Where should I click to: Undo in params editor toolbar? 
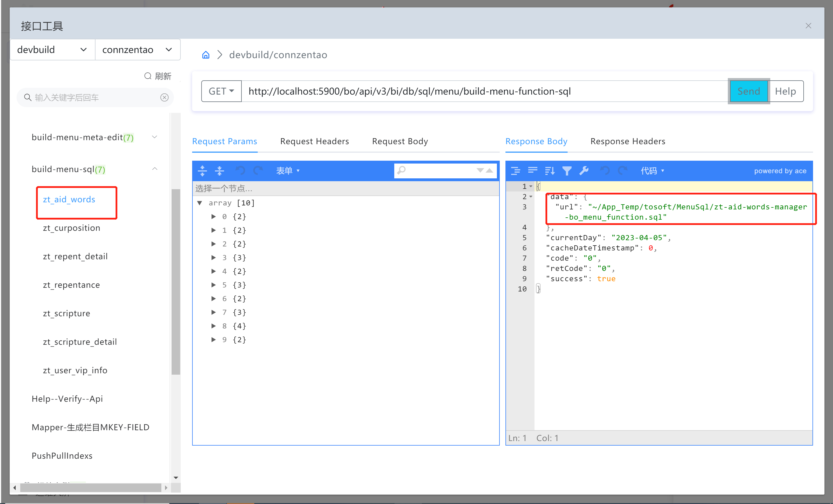tap(240, 171)
